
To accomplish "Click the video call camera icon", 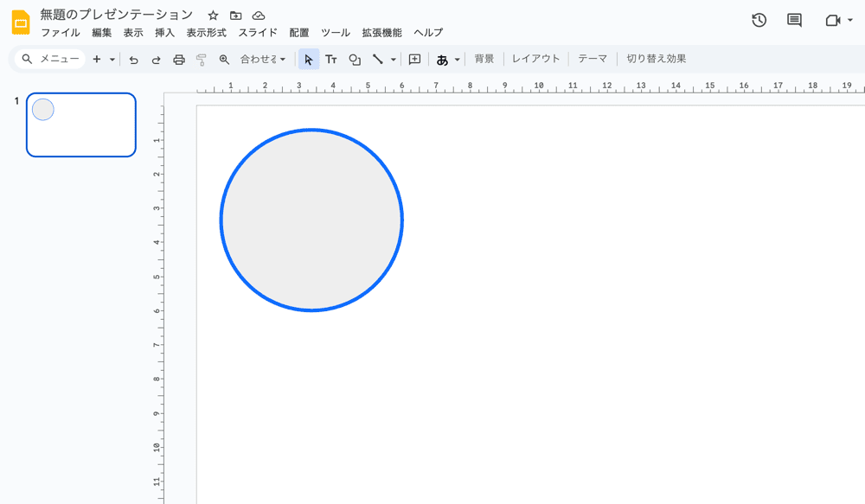I will click(832, 21).
